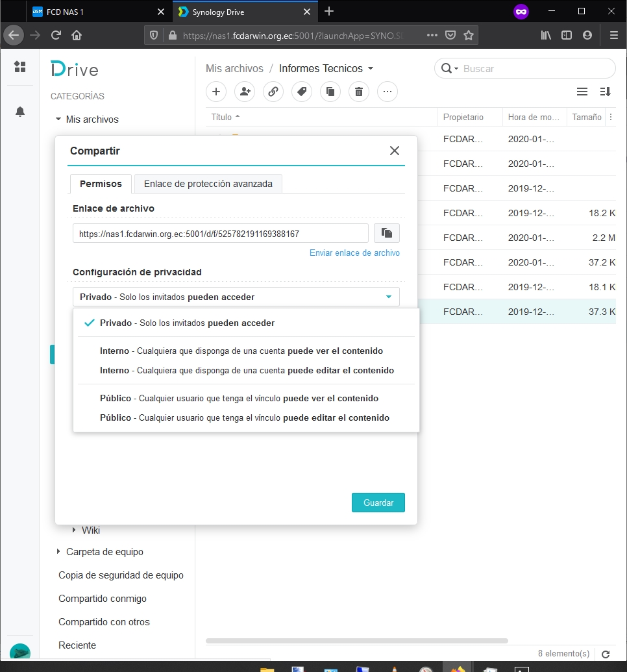Click the horizontal scrollbar of file list
Screen dimensions: 627x672
click(356, 641)
